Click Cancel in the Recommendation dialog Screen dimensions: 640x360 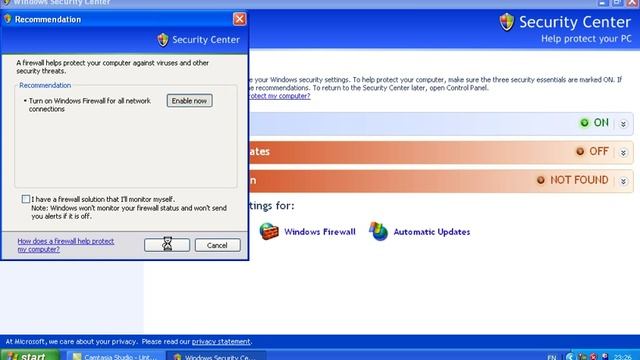tap(218, 245)
